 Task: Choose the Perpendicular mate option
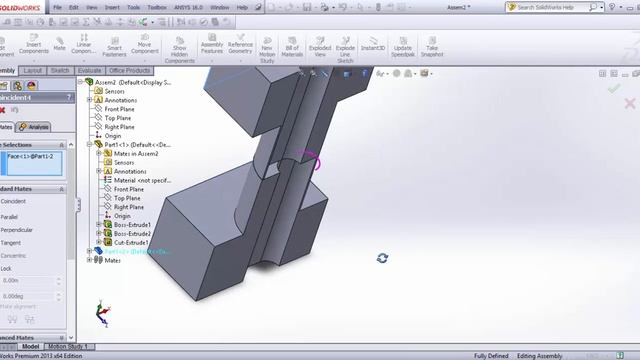(x=17, y=230)
